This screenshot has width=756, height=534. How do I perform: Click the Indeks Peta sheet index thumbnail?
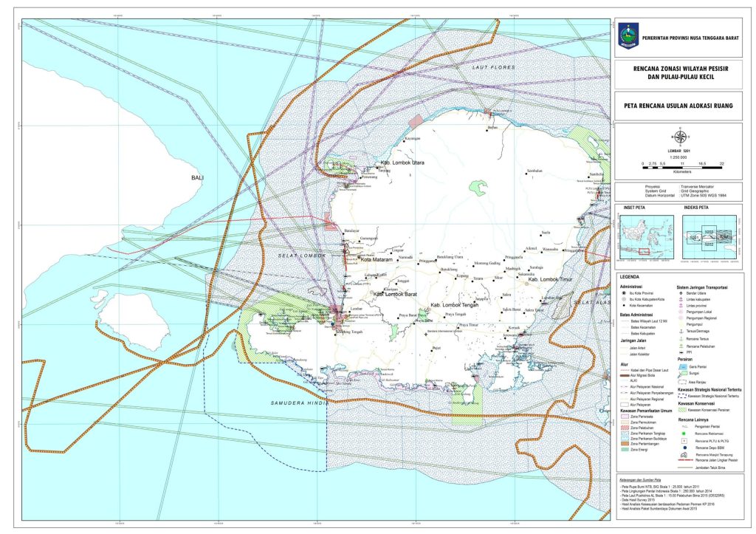(709, 239)
